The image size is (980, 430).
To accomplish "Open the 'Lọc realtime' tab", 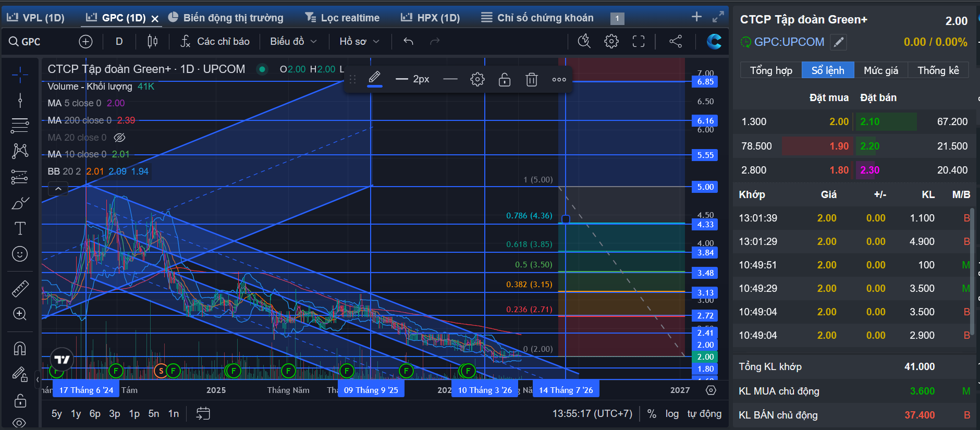I will [x=342, y=18].
